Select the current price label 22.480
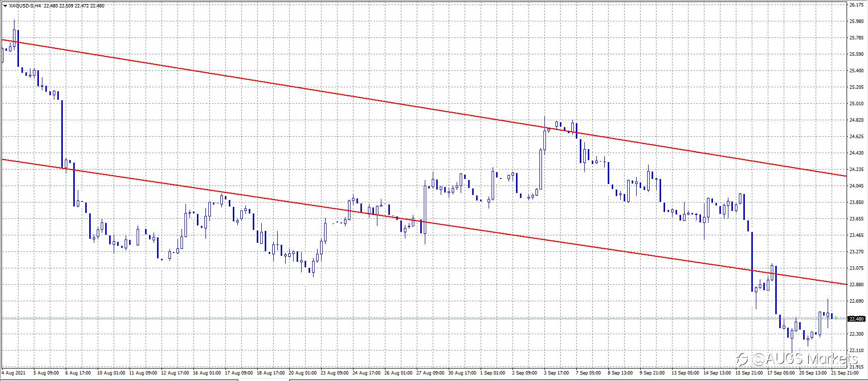 pyautogui.click(x=857, y=319)
